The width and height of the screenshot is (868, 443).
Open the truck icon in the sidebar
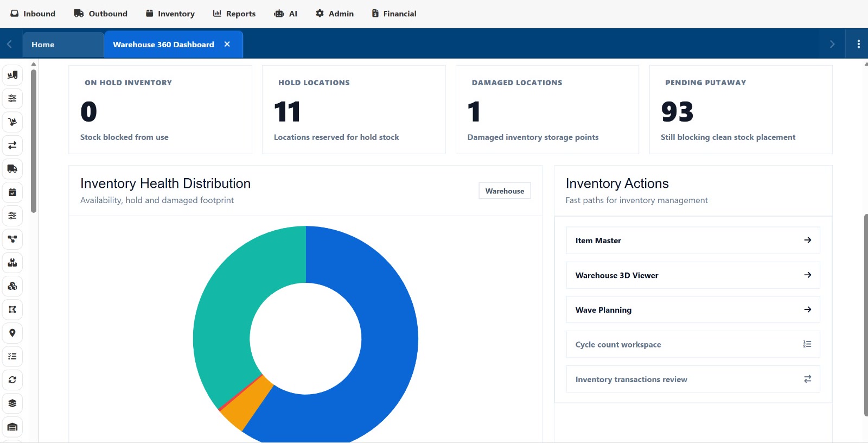[x=12, y=169]
